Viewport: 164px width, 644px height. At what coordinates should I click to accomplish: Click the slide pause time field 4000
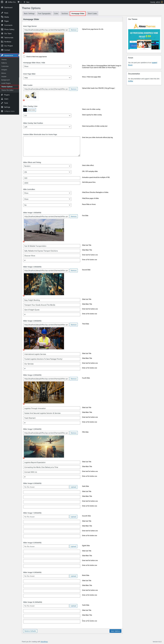point(52,183)
